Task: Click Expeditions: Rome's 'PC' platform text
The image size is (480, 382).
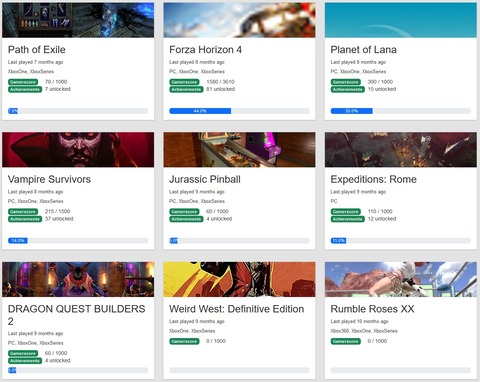Action: [334, 201]
